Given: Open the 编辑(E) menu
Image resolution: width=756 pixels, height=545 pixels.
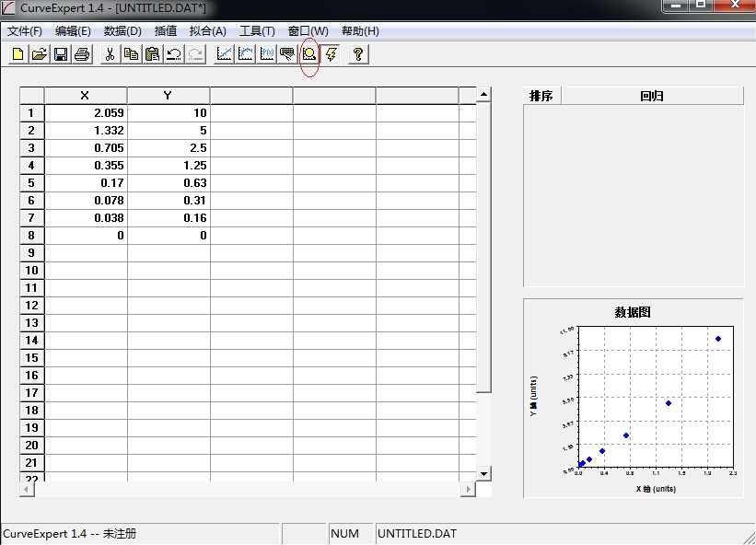Looking at the screenshot, I should 73,31.
